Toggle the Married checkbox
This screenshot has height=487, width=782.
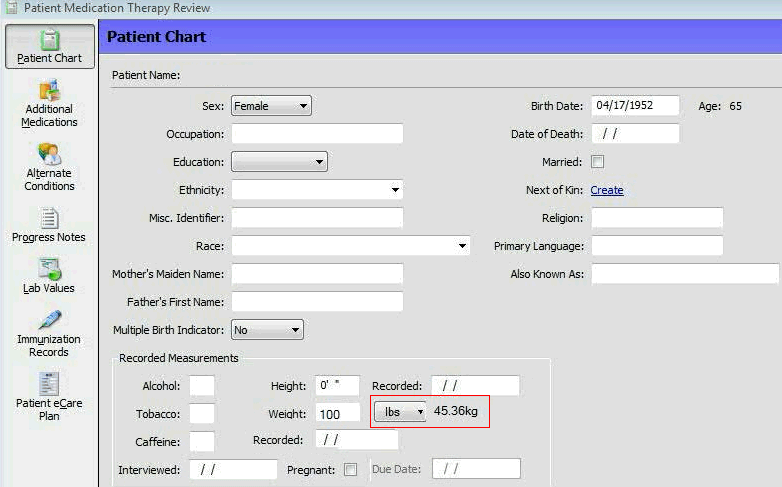coord(598,162)
